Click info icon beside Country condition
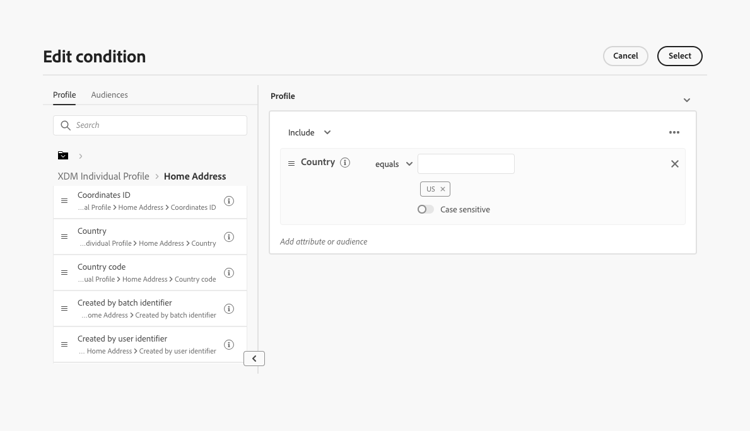This screenshot has width=750, height=431. click(x=345, y=163)
